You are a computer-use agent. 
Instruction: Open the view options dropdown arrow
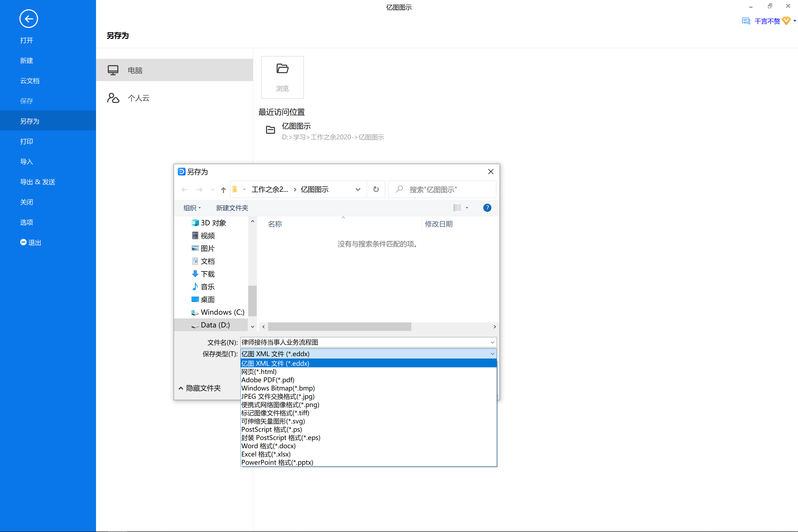pyautogui.click(x=467, y=208)
